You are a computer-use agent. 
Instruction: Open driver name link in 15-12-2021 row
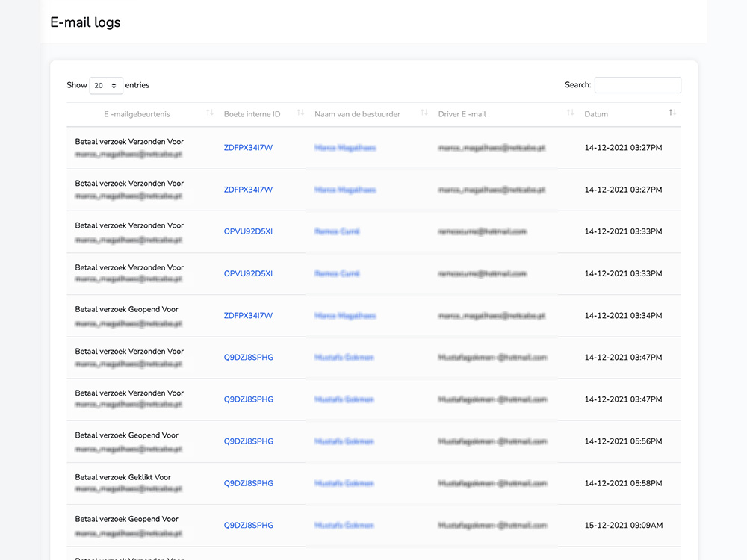point(344,525)
